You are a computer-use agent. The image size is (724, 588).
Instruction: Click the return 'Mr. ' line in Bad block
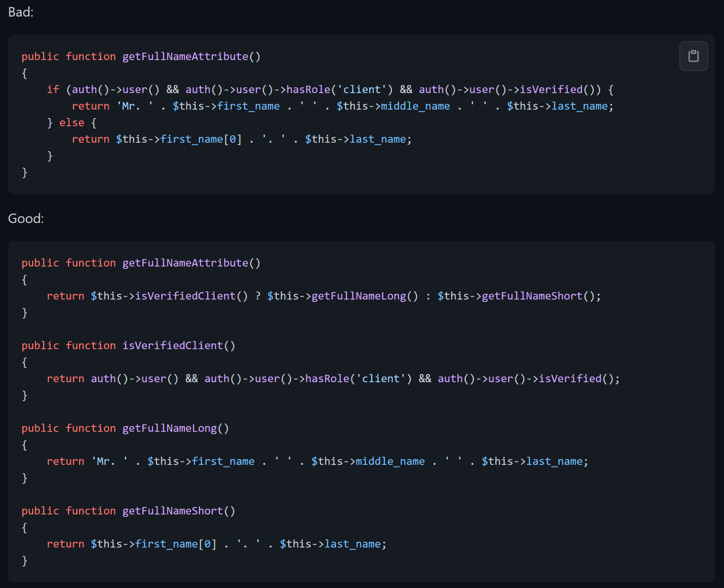[343, 106]
